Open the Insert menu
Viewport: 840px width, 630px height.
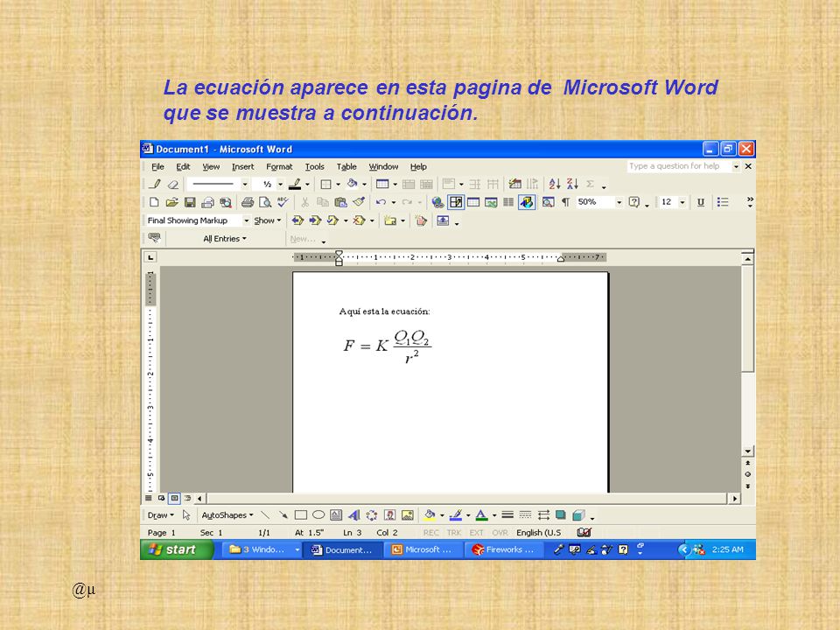click(242, 166)
